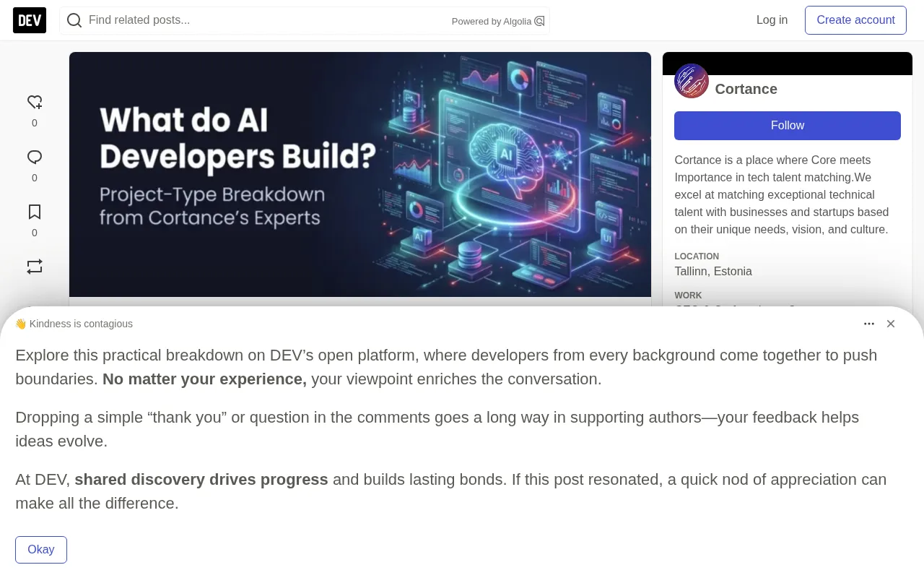Click the 'shared discovery drives progress' bold text
Image resolution: width=924 pixels, height=578 pixels.
(x=201, y=480)
